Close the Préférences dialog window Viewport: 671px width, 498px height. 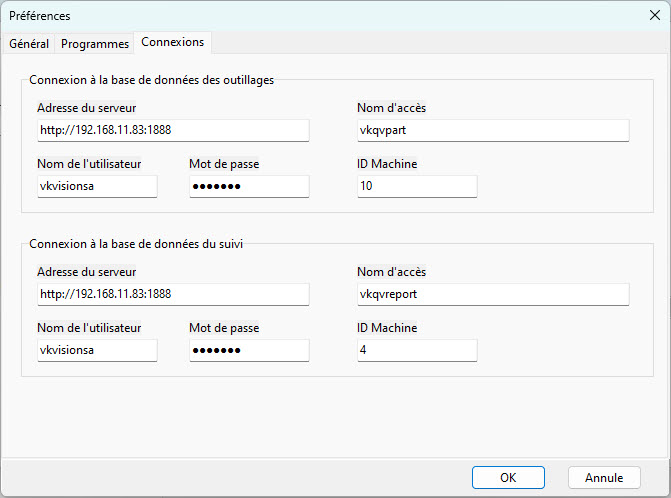coord(655,15)
